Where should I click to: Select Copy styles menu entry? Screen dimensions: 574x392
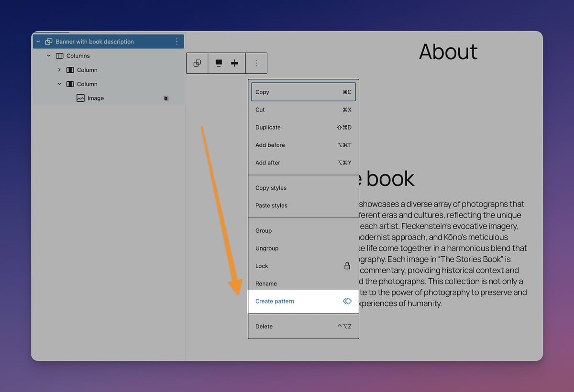tap(271, 188)
